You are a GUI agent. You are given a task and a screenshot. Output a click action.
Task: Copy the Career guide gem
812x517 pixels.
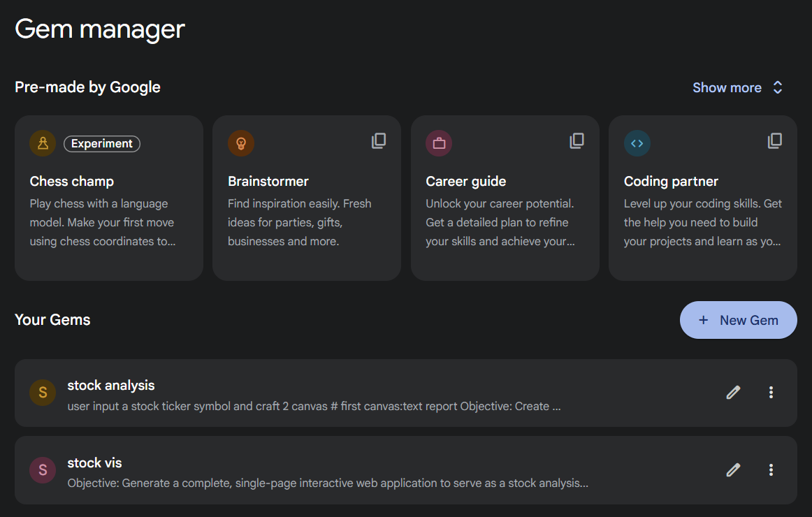(x=577, y=140)
